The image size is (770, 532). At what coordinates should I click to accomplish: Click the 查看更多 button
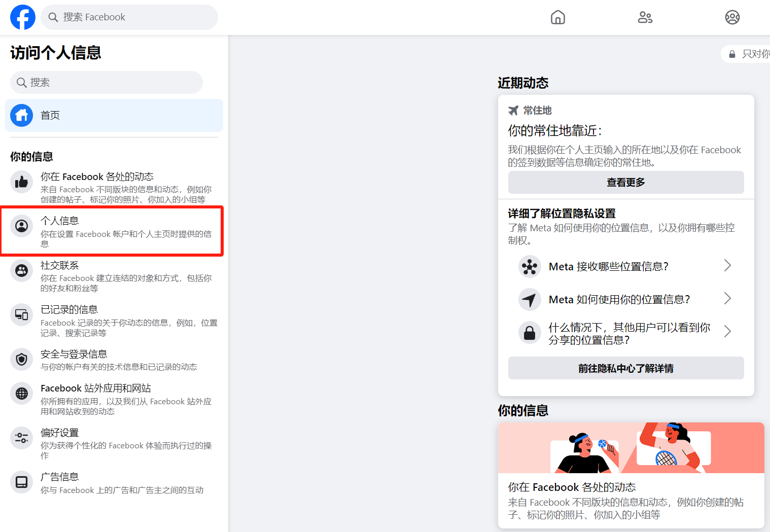coord(626,182)
